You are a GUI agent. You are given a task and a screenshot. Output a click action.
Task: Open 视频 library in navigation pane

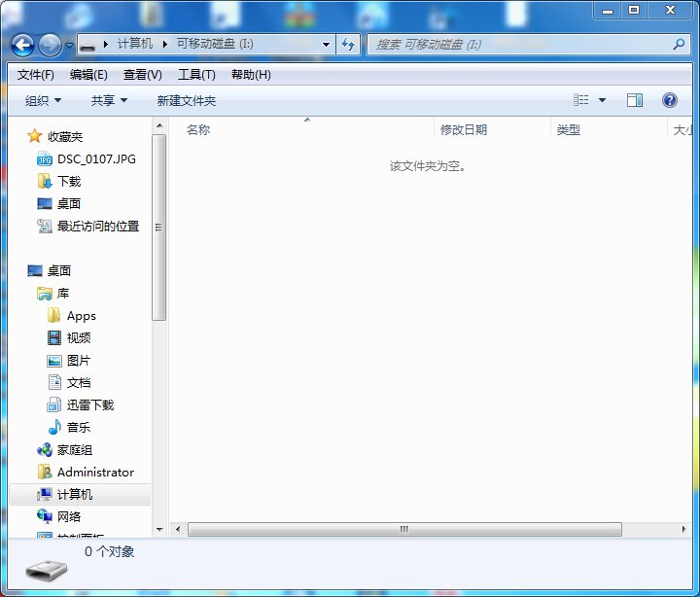pos(79,337)
